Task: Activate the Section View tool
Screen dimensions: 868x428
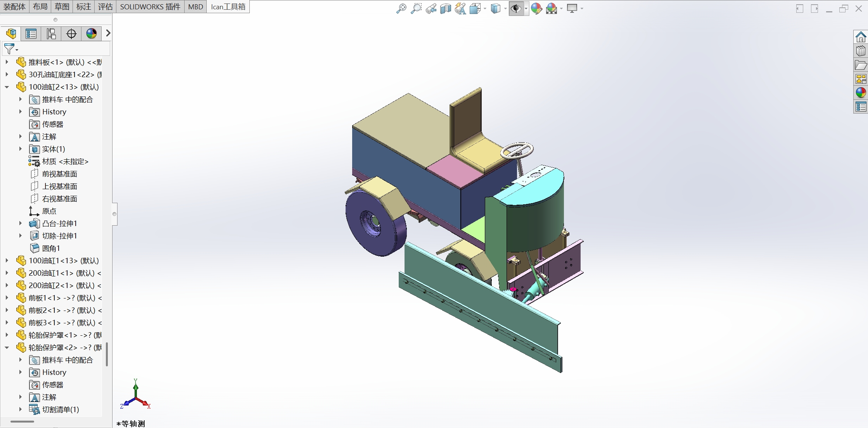Action: click(x=445, y=9)
